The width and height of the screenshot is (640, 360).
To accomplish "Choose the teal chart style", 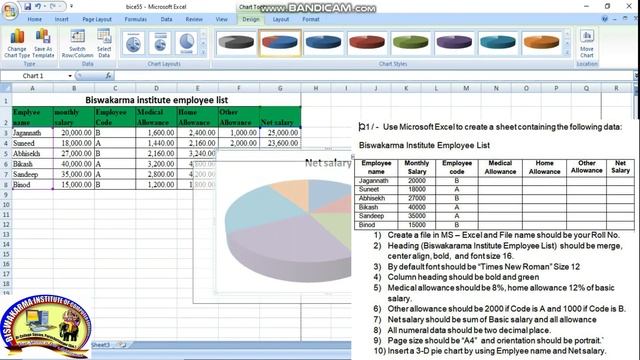I will (498, 42).
